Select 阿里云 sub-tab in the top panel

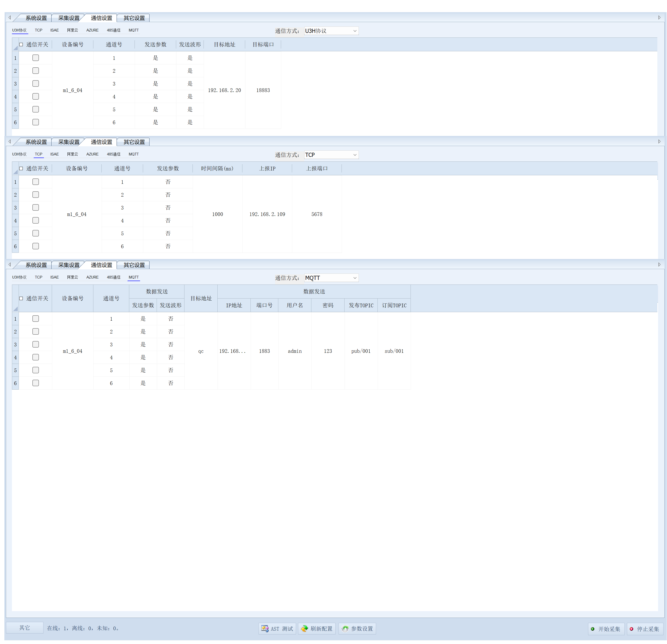tap(72, 30)
